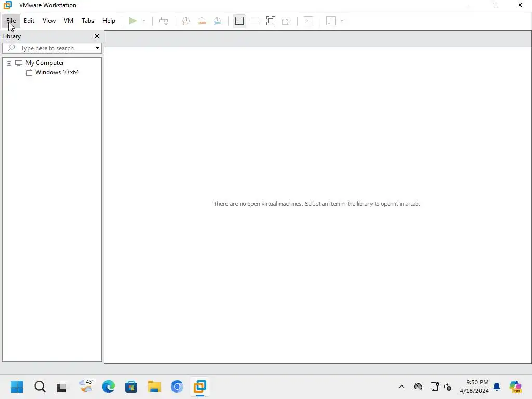Viewport: 532px width, 399px height.
Task: Open the Edit menu
Action: (29, 21)
